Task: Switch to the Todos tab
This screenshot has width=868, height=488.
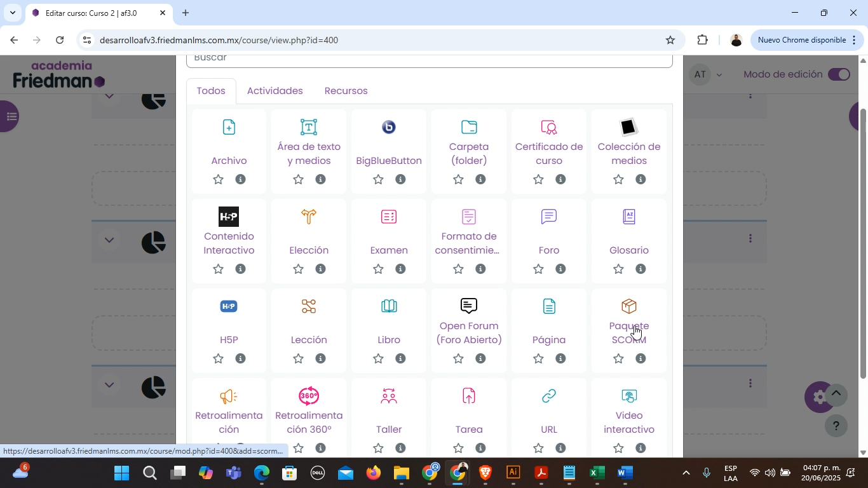Action: click(x=211, y=91)
